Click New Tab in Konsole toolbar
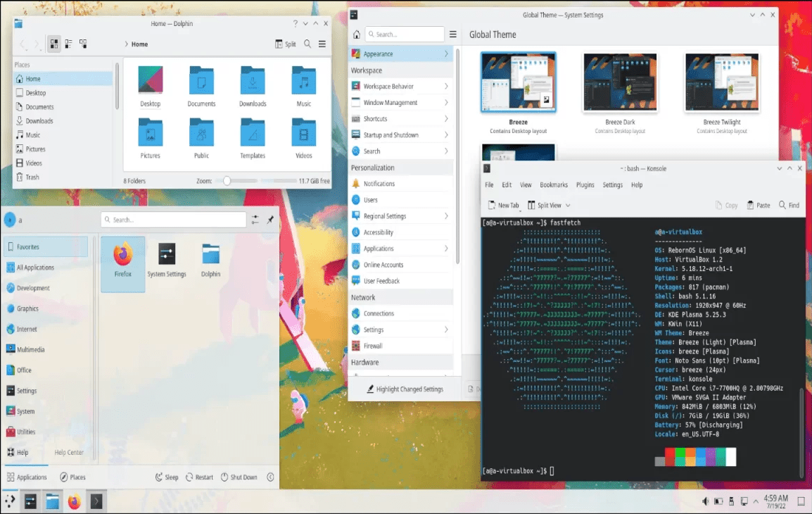Viewport: 812px width, 514px height. [x=503, y=205]
